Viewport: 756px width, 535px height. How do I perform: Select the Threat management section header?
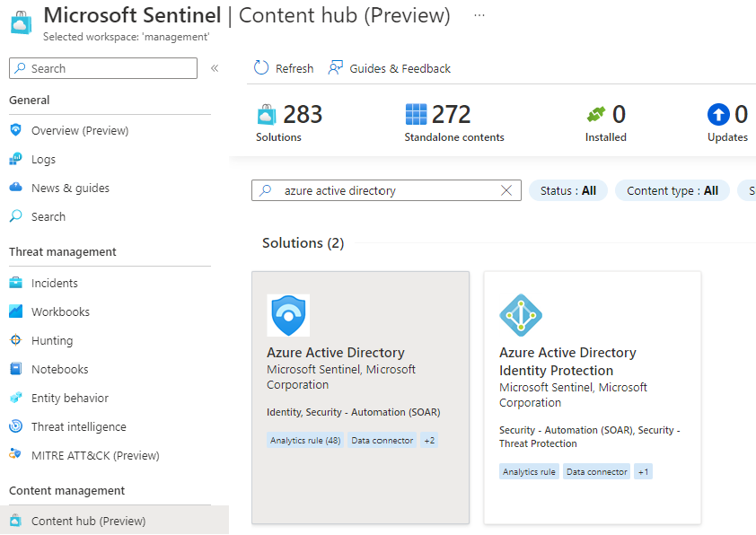(63, 252)
